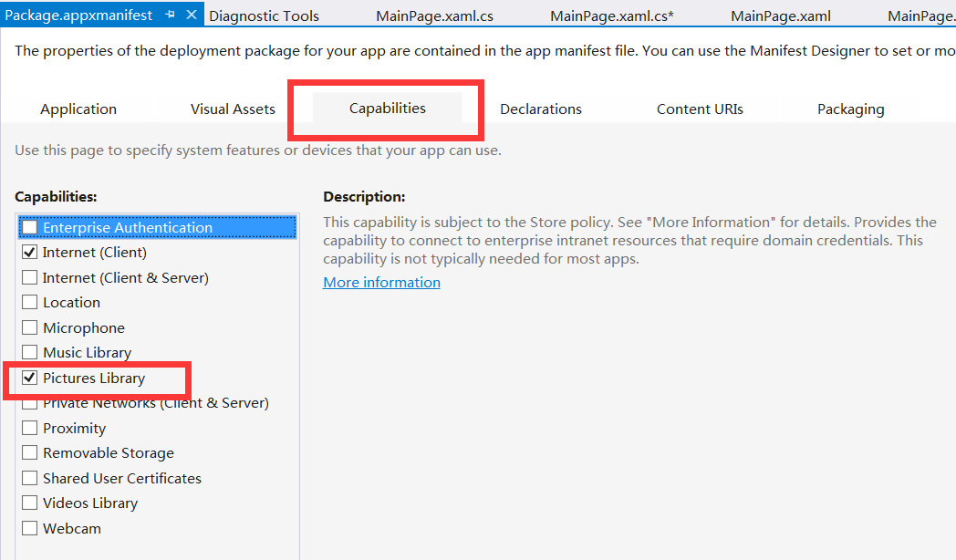Tick the Microphone capability checkbox
The height and width of the screenshot is (560, 956).
click(30, 327)
